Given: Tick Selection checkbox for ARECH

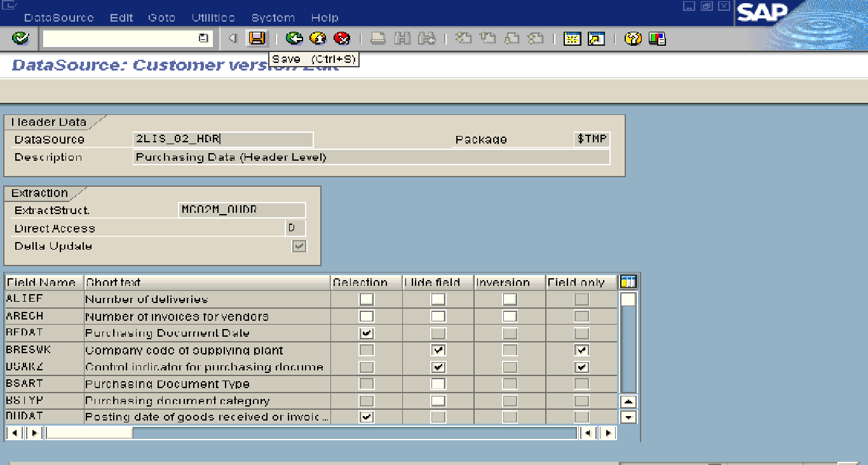Looking at the screenshot, I should click(x=367, y=316).
